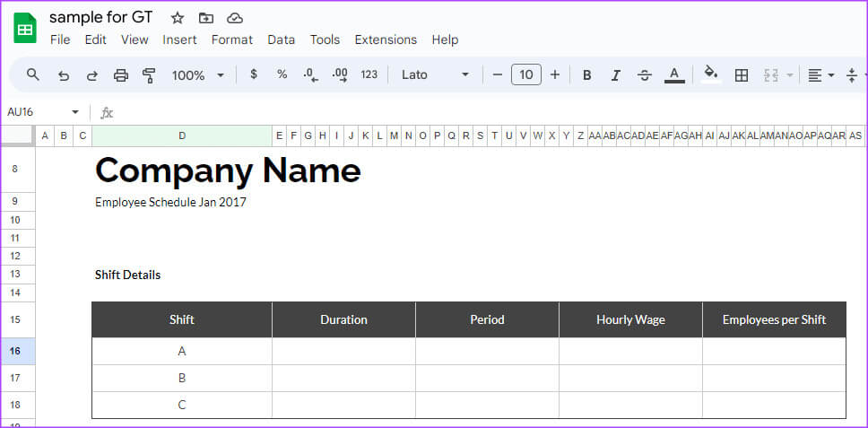868x428 pixels.
Task: Open the Tools menu
Action: (x=325, y=39)
